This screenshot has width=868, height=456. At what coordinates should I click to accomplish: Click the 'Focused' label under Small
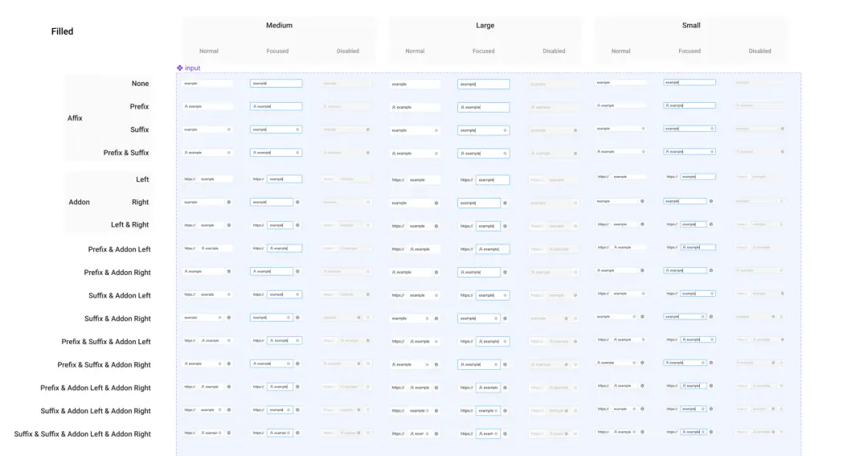(690, 51)
